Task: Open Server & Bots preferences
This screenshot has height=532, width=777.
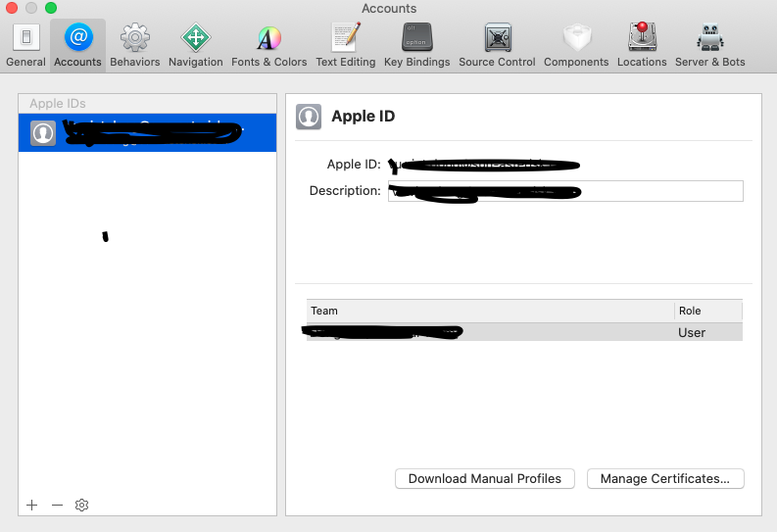Action: coord(710,45)
